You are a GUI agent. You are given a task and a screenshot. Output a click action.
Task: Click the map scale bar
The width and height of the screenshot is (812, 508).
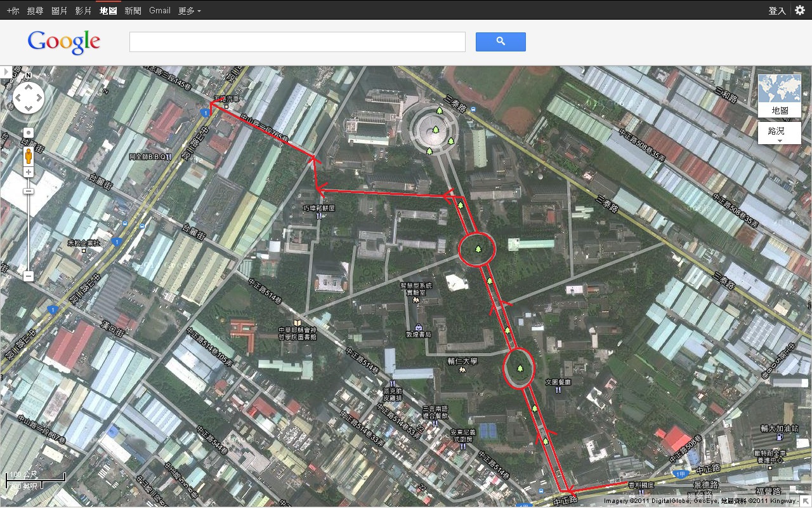click(36, 481)
